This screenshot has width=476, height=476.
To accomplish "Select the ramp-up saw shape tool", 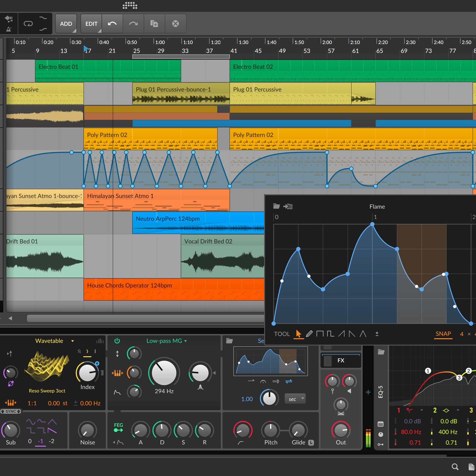I will coord(342,334).
